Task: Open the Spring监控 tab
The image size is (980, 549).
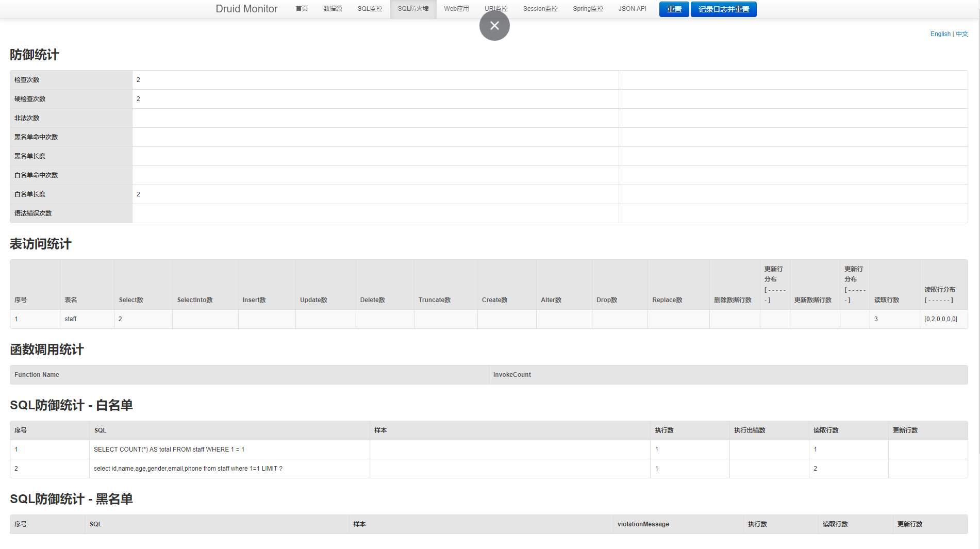Action: [x=588, y=9]
